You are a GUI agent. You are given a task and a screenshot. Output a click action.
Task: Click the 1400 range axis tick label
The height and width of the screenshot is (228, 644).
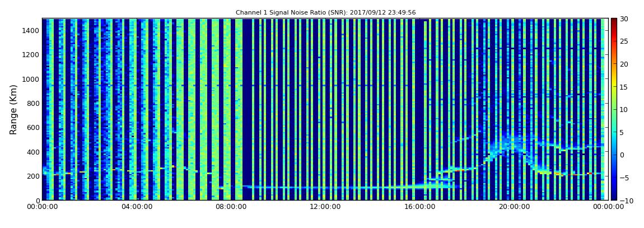31,30
